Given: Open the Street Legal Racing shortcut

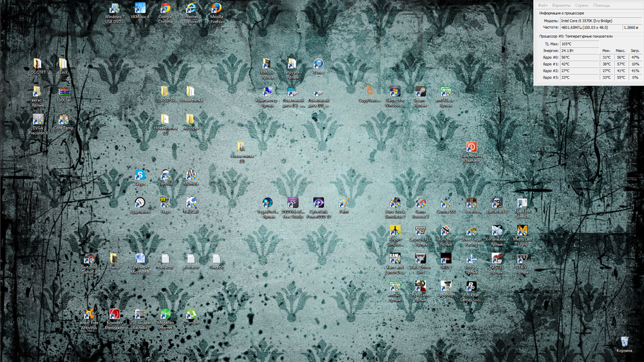Looking at the screenshot, I should (471, 236).
